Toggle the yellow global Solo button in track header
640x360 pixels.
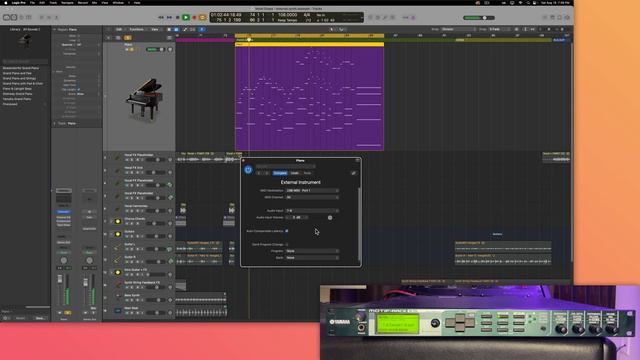coord(127,38)
